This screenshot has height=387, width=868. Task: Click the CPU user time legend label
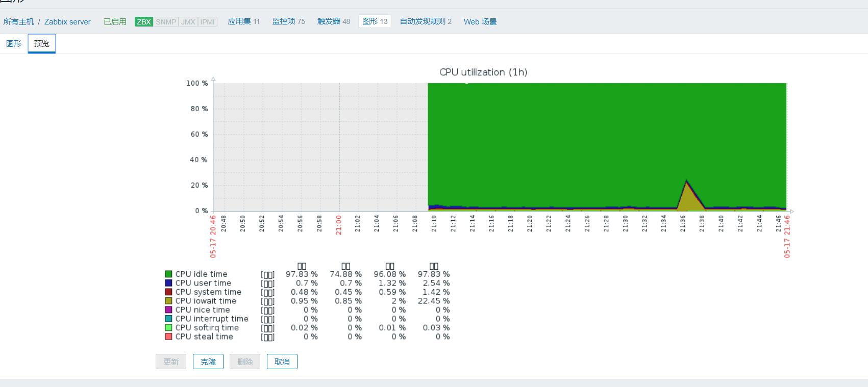coord(203,283)
